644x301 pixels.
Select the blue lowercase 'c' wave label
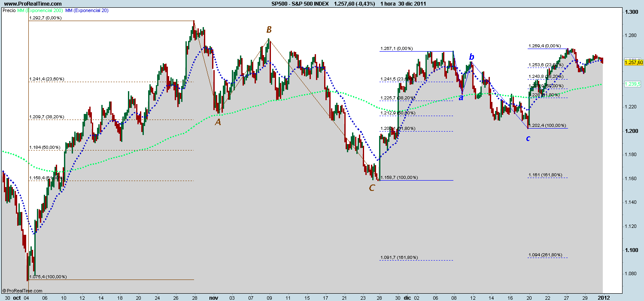(x=528, y=138)
